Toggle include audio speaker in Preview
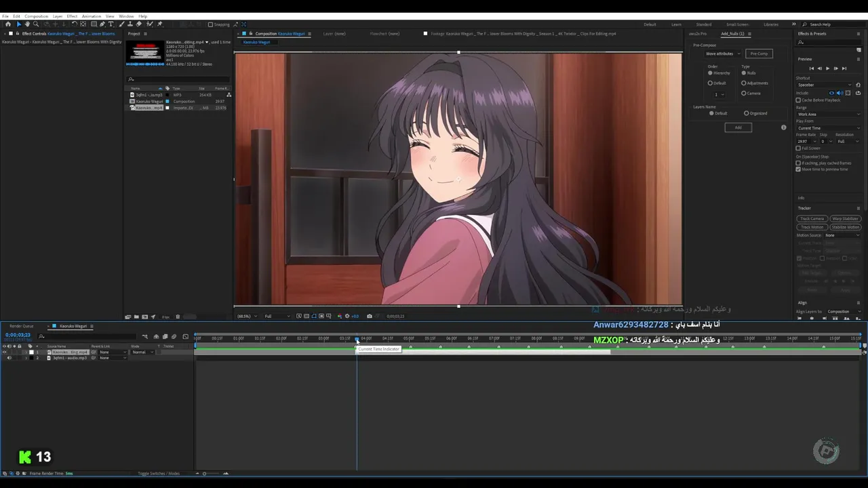 840,93
